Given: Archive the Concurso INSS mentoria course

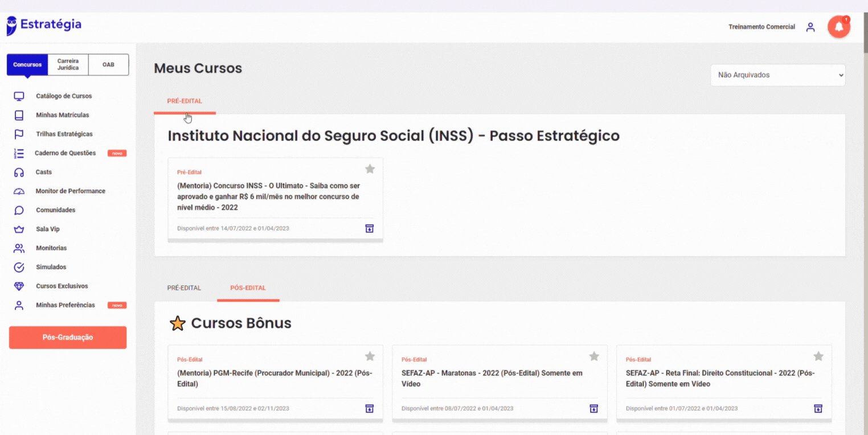Looking at the screenshot, I should (x=369, y=228).
